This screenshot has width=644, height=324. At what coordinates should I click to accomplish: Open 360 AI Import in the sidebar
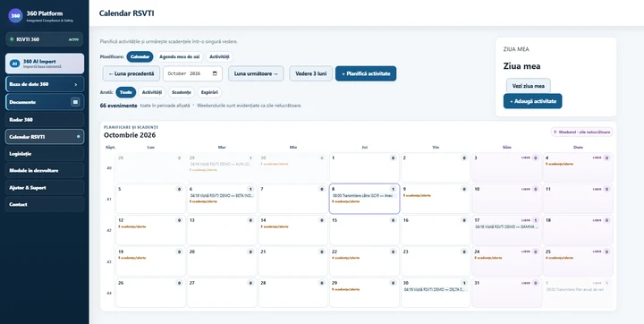coord(45,64)
